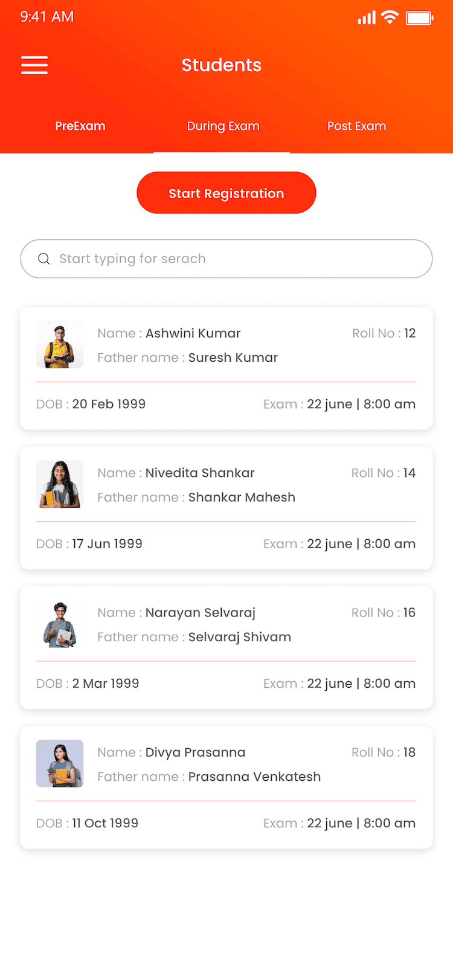Open the hamburger navigation menu

34,65
